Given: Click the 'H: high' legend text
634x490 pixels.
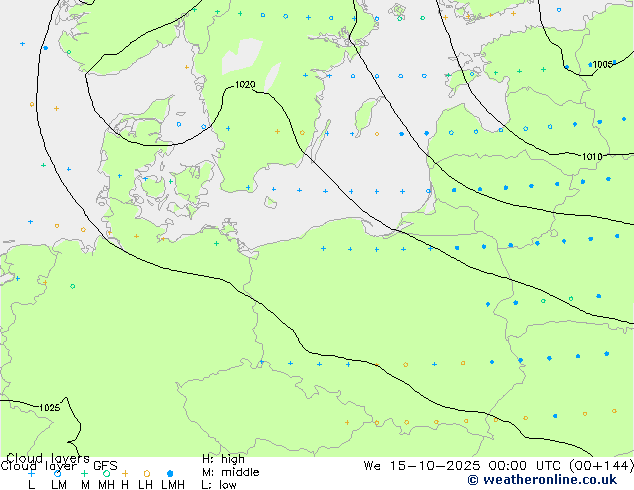Looking at the screenshot, I should coord(223,459).
